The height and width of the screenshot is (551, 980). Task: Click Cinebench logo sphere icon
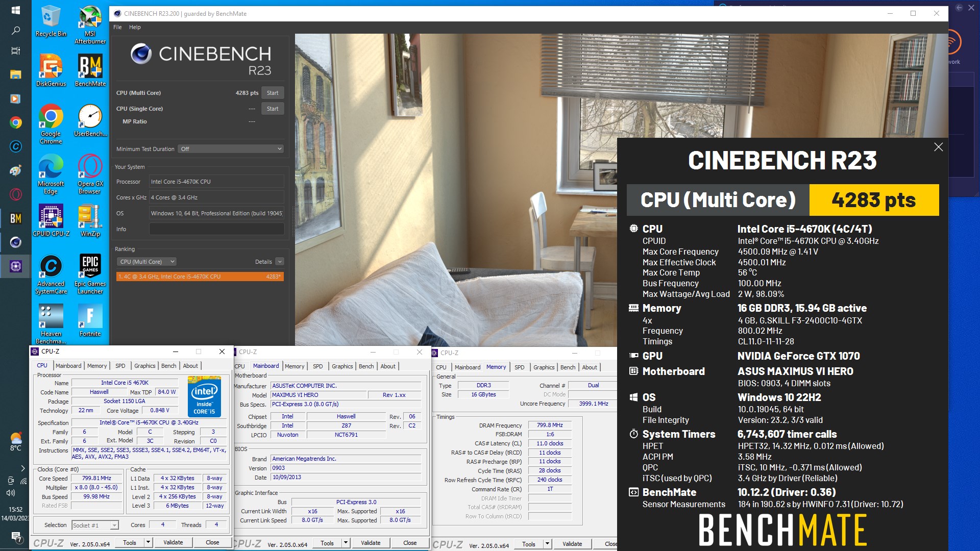tap(141, 54)
